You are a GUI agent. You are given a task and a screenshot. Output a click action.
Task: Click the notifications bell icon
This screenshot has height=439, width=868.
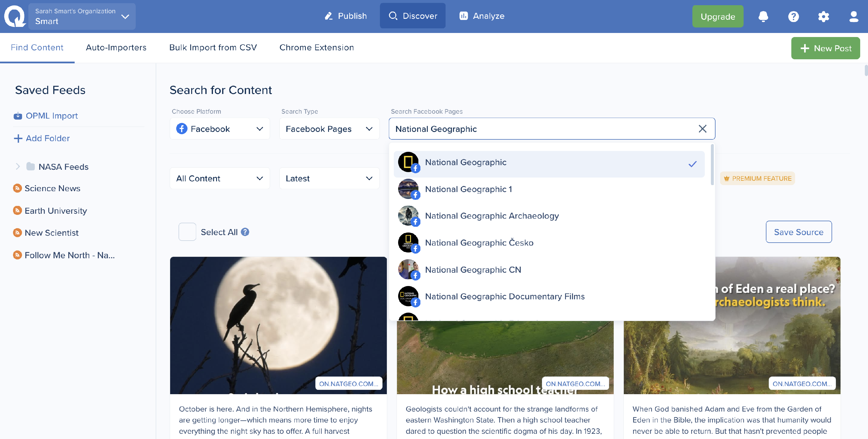(763, 16)
